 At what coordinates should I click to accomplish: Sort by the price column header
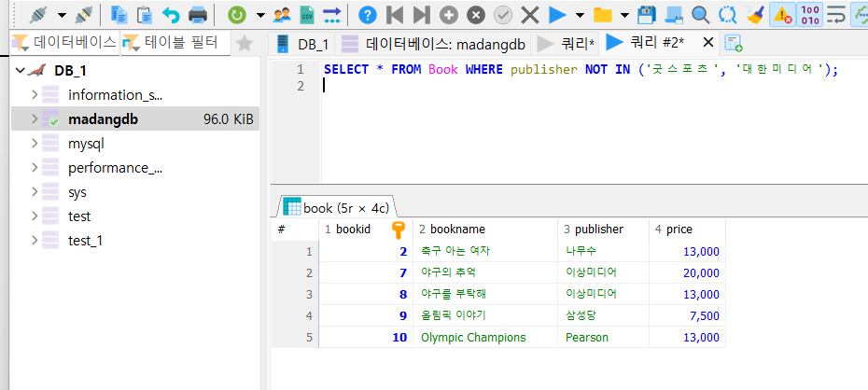click(x=687, y=229)
